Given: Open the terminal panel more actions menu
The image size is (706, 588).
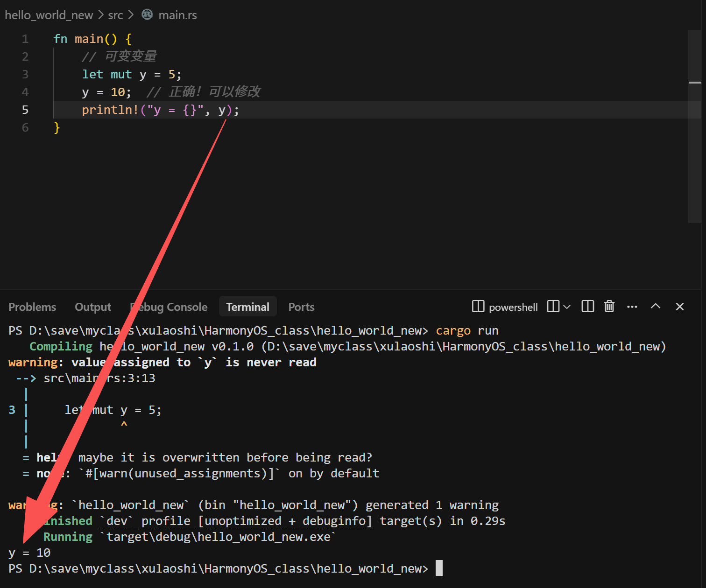Looking at the screenshot, I should coord(632,307).
